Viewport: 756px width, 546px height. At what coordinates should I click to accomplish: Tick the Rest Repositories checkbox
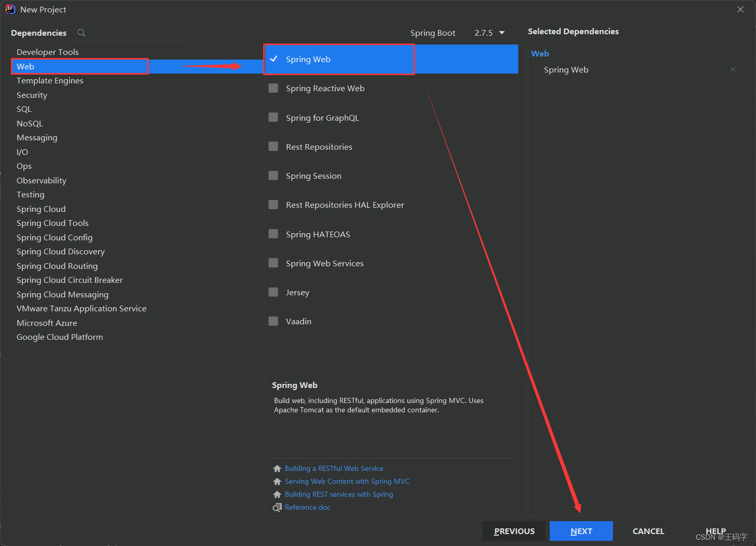pos(274,147)
